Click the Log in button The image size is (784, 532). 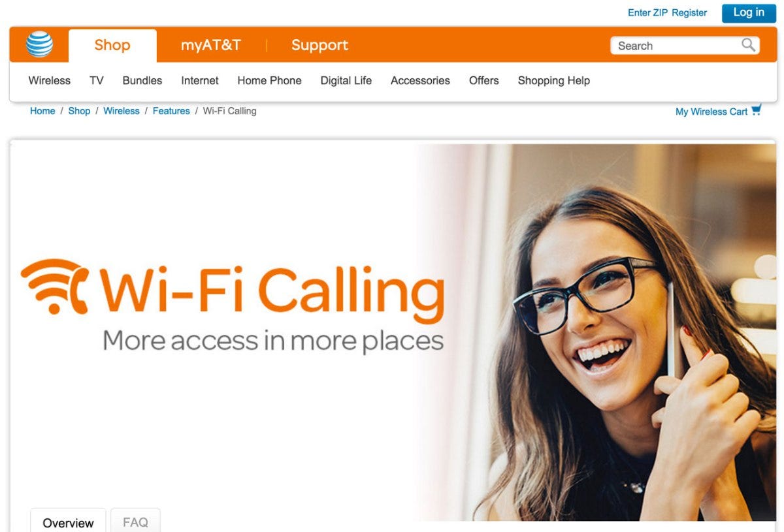[749, 13]
